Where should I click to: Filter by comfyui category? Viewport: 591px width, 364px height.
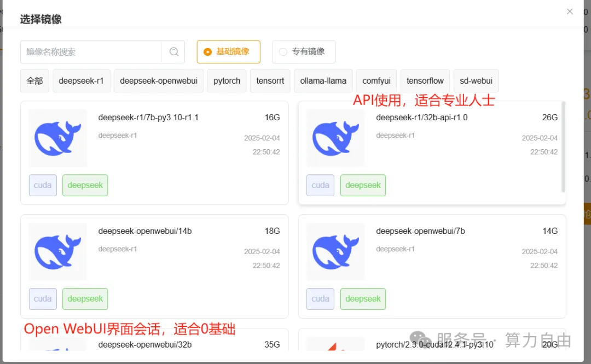tap(376, 80)
